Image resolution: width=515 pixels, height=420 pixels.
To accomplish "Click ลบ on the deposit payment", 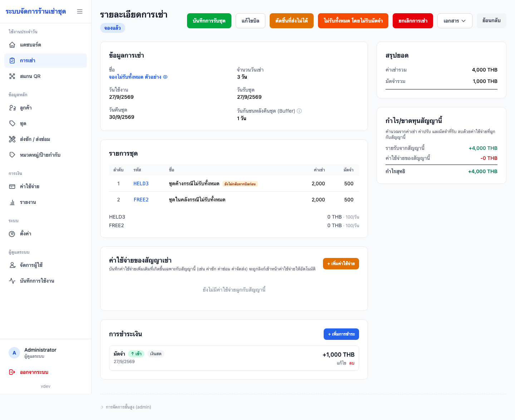I will coord(352,363).
